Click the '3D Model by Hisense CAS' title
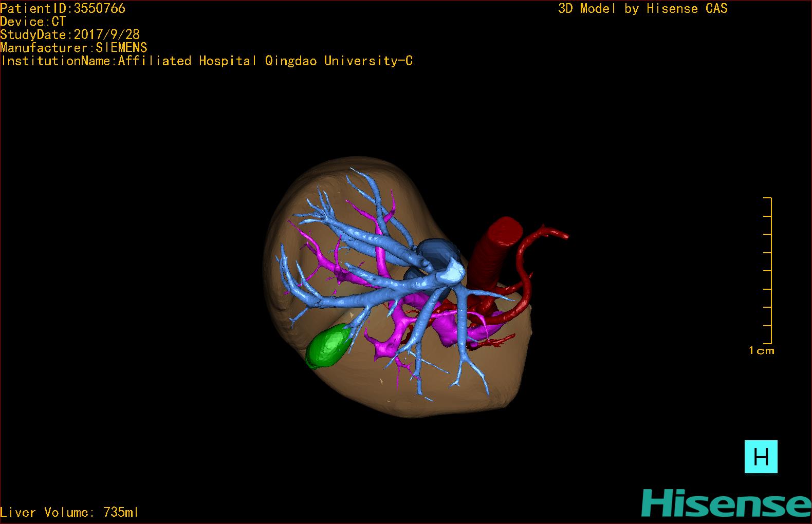 point(643,8)
